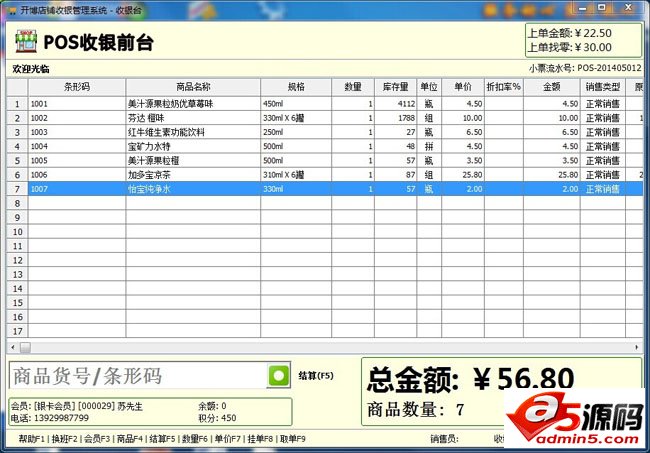The height and width of the screenshot is (453, 650).
Task: Click barcode 1002 cell
Action: [x=77, y=118]
